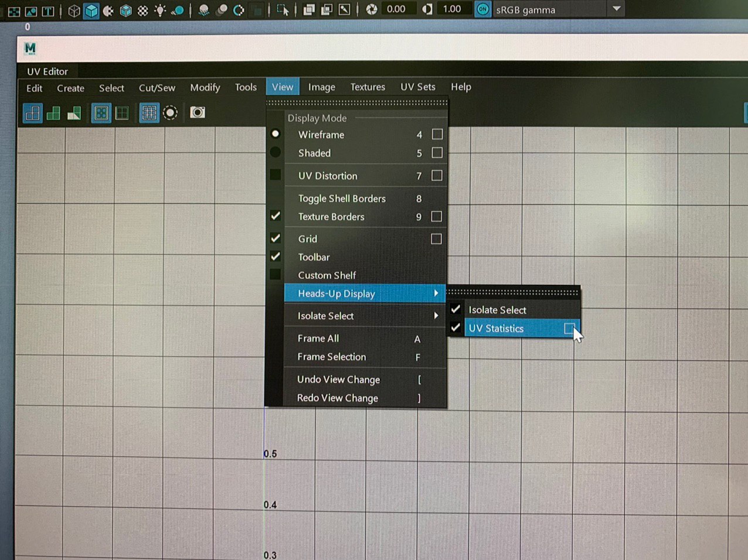
Task: Select the wireframe cube icon in top toolbar
Action: click(74, 11)
